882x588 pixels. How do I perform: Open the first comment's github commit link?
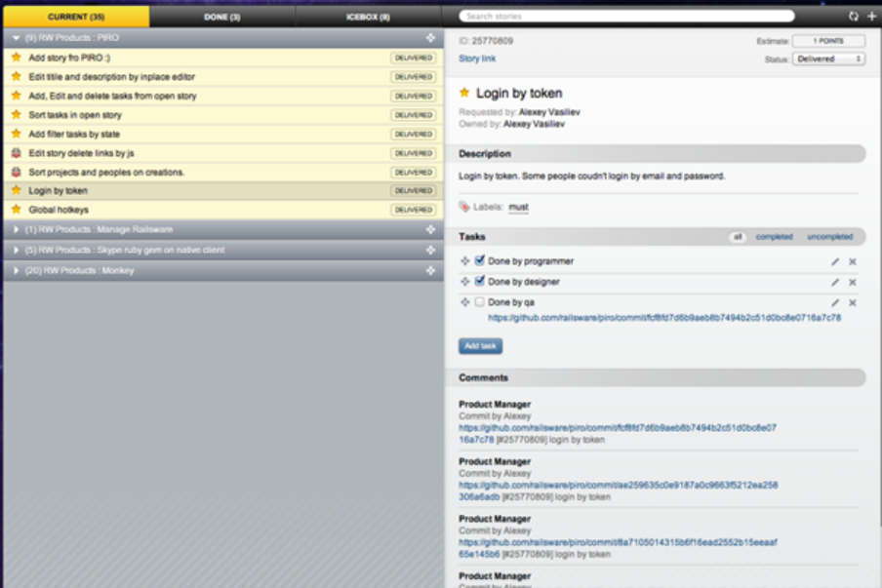tap(617, 433)
